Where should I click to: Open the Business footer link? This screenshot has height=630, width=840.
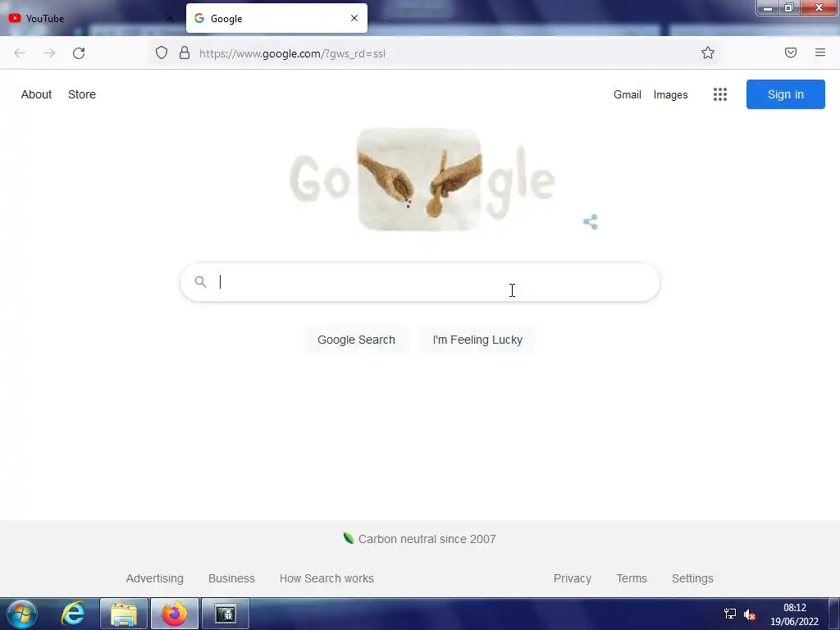231,578
